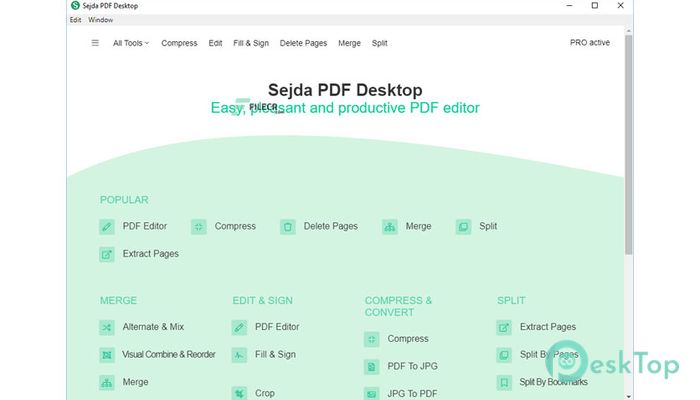Click the Extract Pages icon under Popular

[107, 254]
